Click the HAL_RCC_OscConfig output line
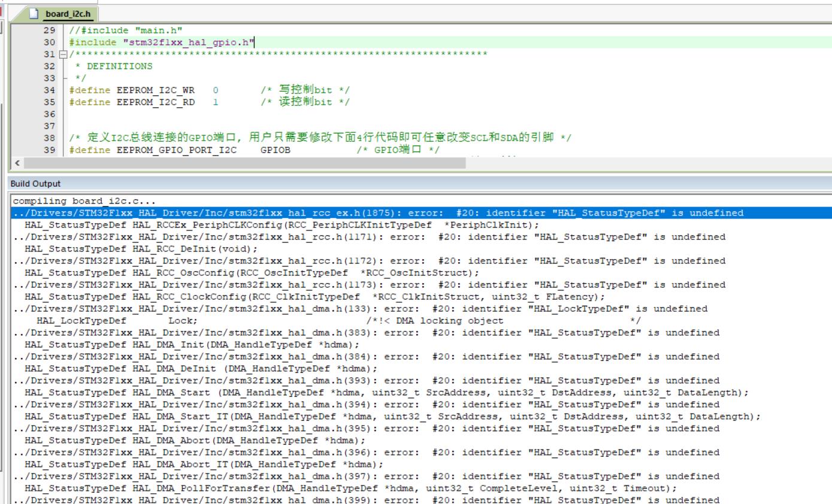This screenshot has width=832, height=504. [252, 273]
